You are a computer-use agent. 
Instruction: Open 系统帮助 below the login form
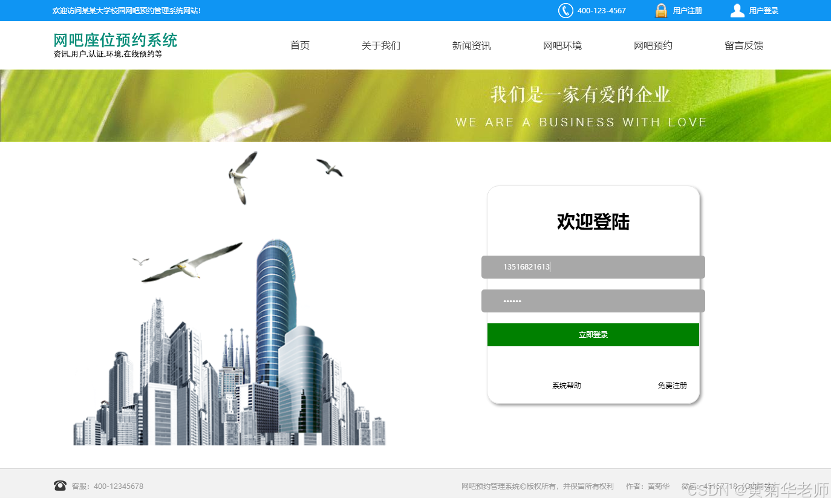click(x=566, y=385)
